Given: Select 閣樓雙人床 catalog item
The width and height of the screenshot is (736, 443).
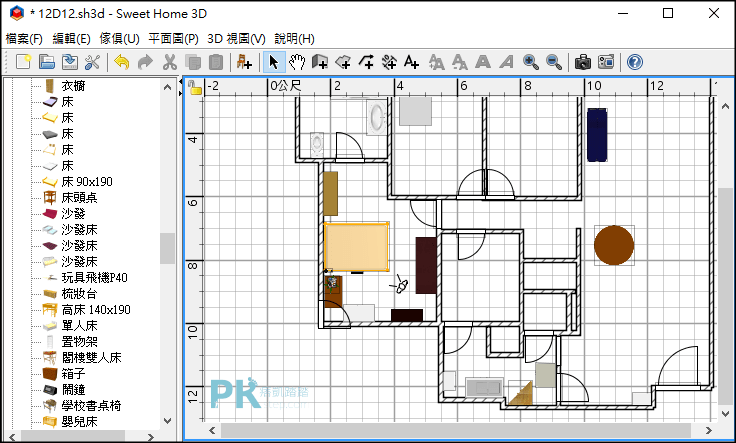Looking at the screenshot, I should 92,358.
